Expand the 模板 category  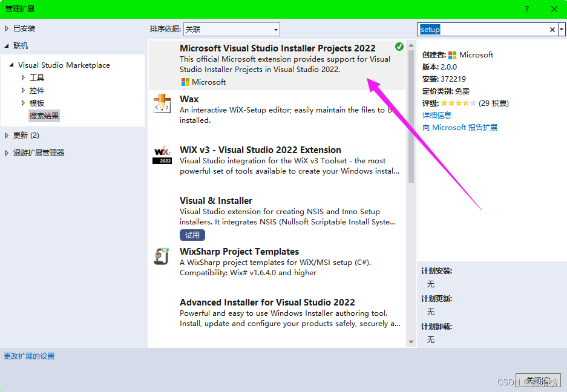pyautogui.click(x=23, y=103)
